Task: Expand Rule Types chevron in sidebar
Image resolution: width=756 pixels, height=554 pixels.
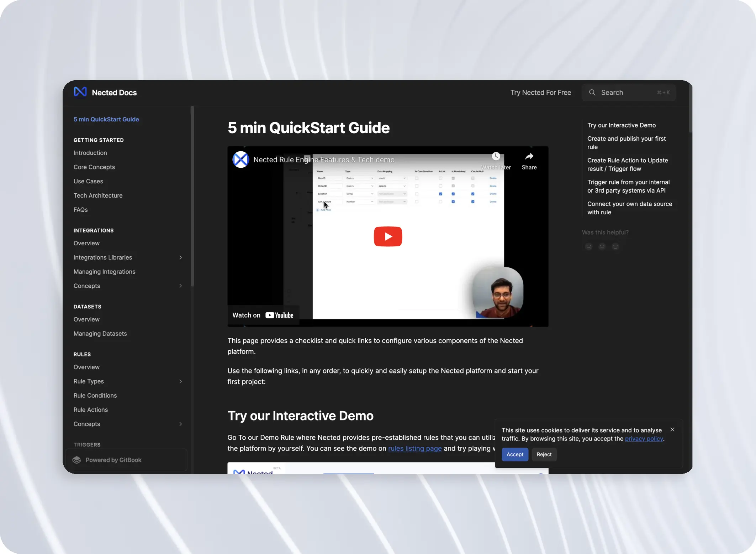Action: [x=180, y=381]
